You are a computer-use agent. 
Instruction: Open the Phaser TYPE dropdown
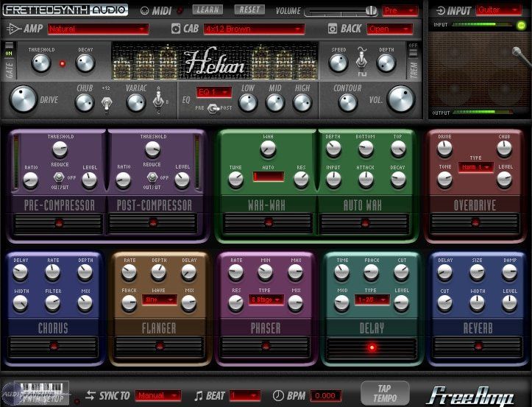pyautogui.click(x=266, y=300)
